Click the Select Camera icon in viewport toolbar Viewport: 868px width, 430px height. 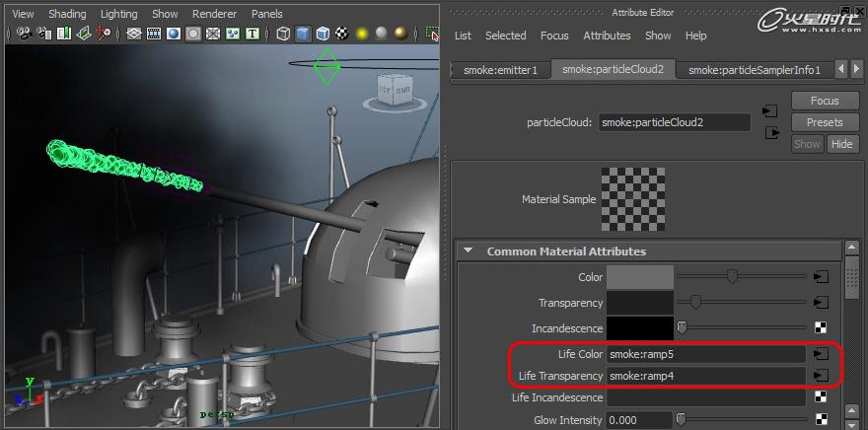point(24,34)
